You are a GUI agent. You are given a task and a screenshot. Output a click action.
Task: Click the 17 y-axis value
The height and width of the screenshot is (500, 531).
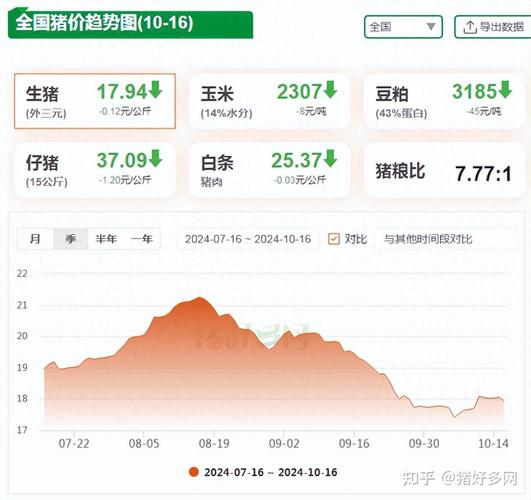pyautogui.click(x=22, y=430)
